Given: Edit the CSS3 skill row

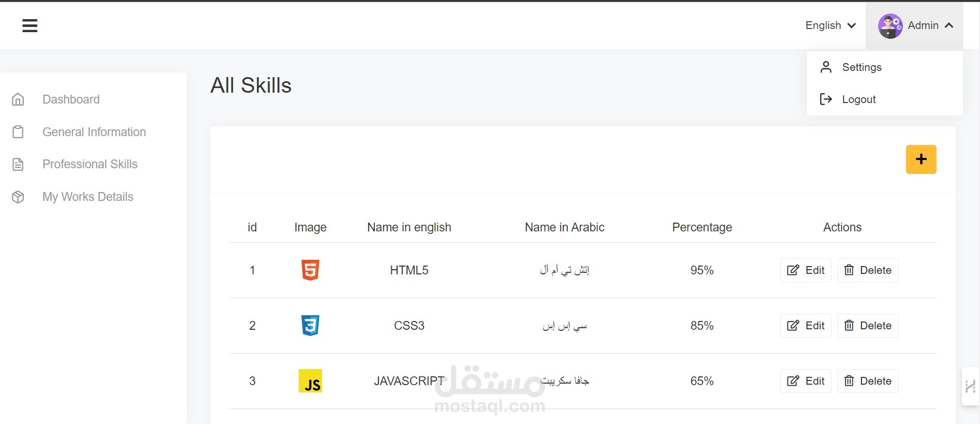Looking at the screenshot, I should (x=806, y=326).
